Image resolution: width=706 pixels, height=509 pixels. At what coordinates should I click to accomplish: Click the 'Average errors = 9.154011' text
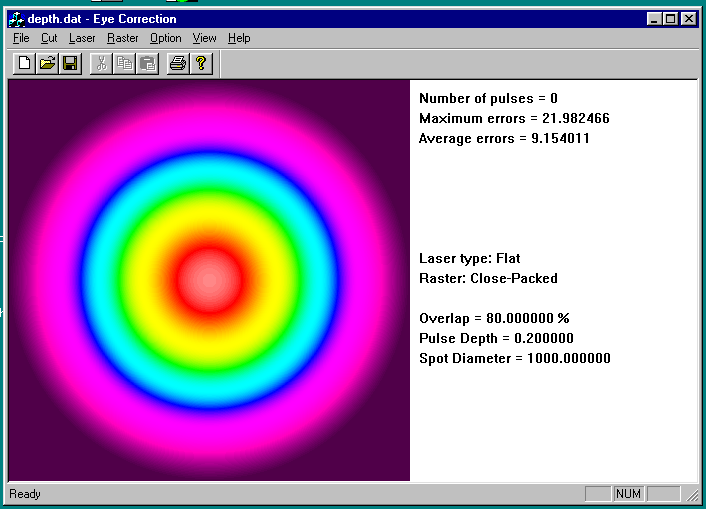[504, 138]
